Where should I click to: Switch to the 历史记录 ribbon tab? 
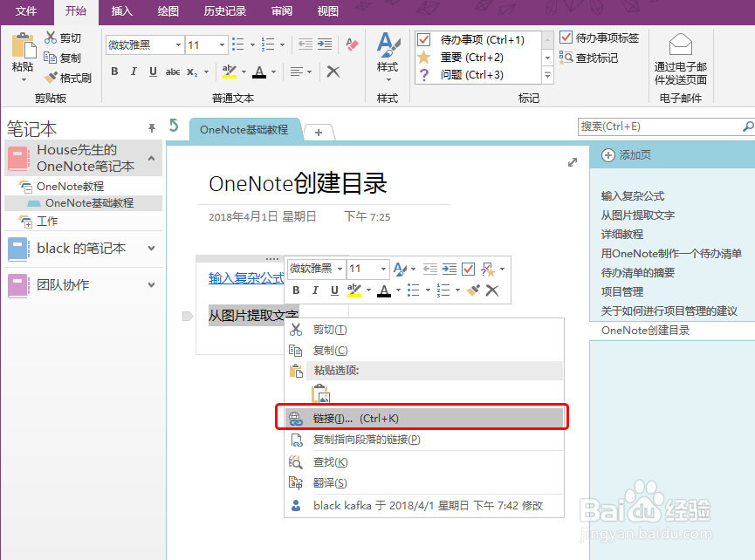point(225,11)
